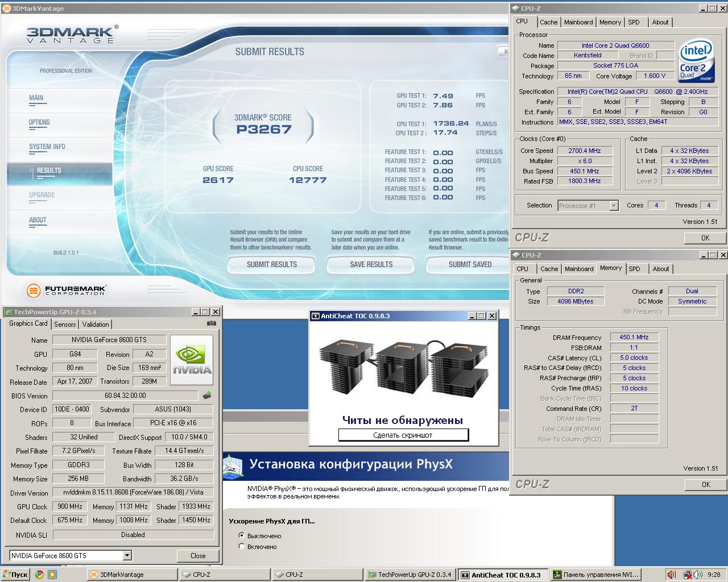Click the tray network connection icon
The width and height of the screenshot is (728, 582).
pyautogui.click(x=687, y=575)
